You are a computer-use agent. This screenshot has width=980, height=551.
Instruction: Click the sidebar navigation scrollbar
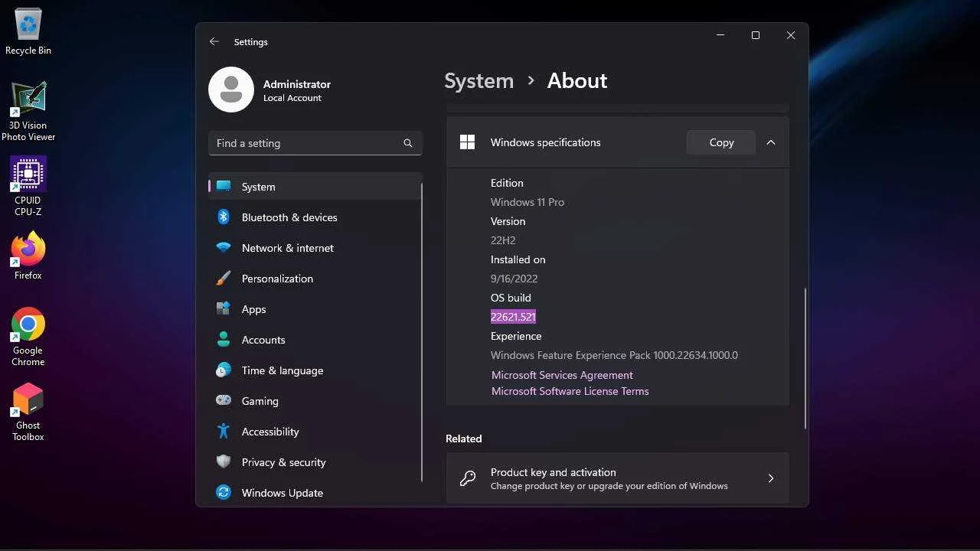(422, 332)
